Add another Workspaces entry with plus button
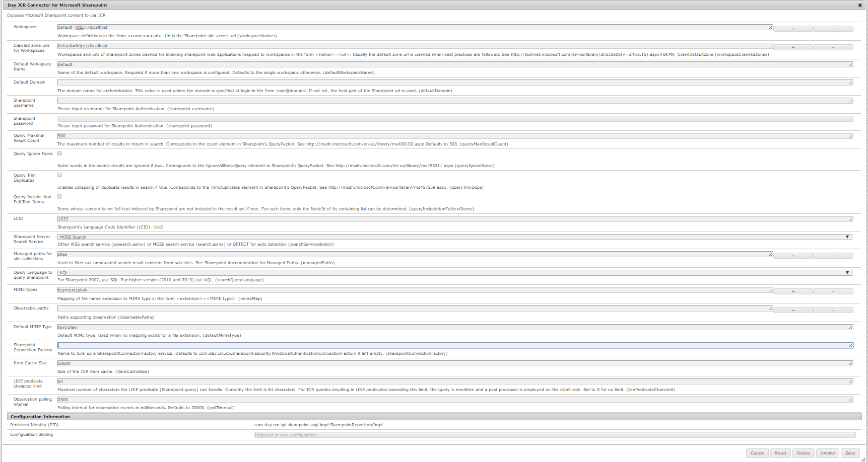868x462 pixels. tap(793, 29)
